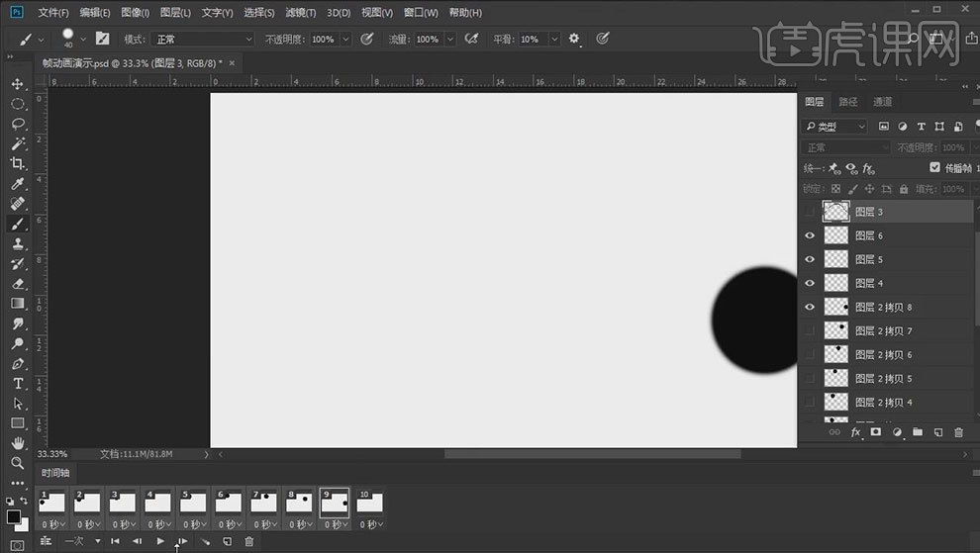Screen dimensions: 980x553
Task: Select the Crop tool
Action: 18,163
